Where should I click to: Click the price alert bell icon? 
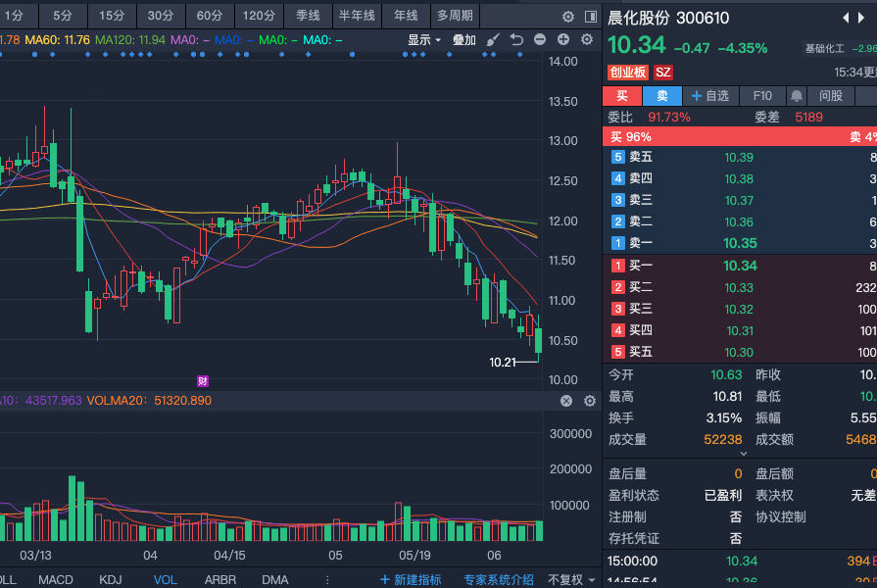[x=797, y=96]
